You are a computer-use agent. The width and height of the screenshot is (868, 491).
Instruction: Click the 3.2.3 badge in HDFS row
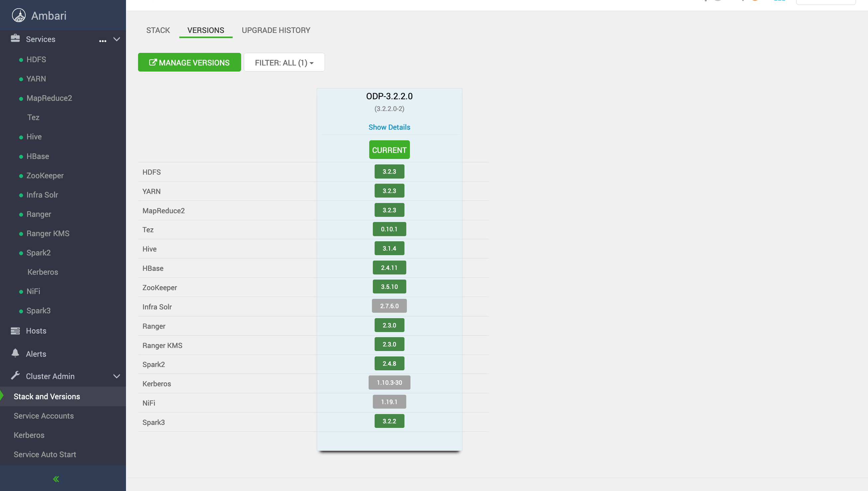[389, 172]
